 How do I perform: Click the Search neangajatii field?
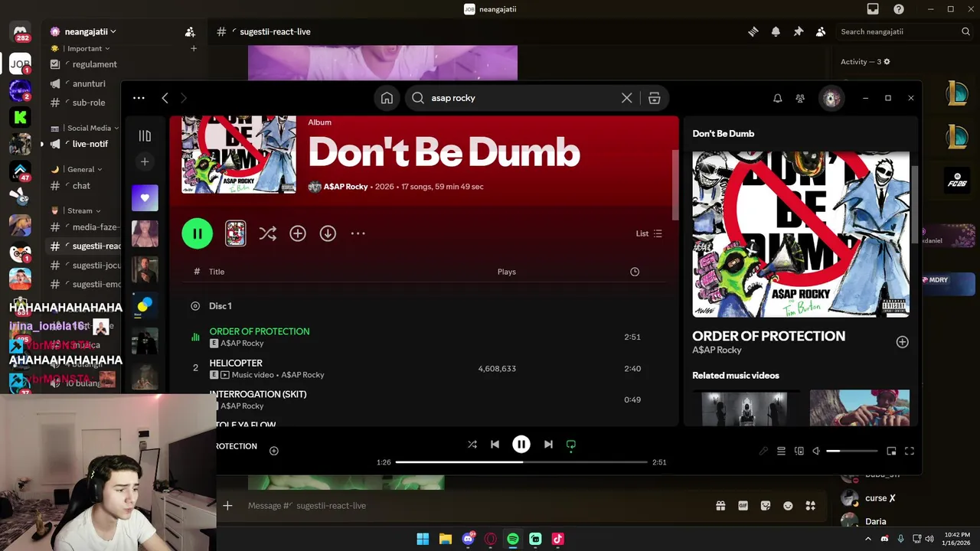pos(904,31)
